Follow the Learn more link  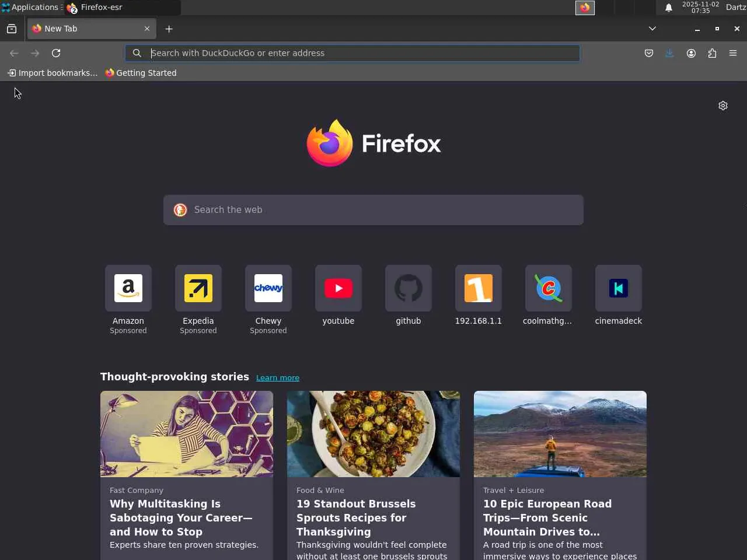278,378
